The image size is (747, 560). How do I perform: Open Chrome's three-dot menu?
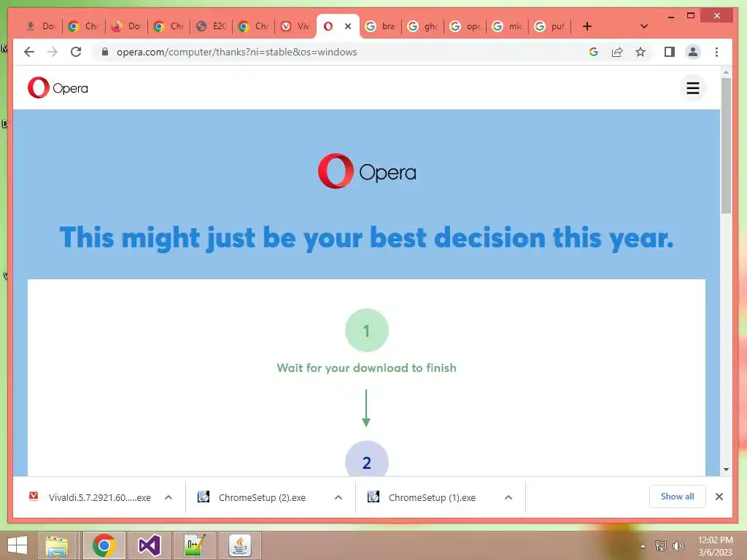pos(716,52)
